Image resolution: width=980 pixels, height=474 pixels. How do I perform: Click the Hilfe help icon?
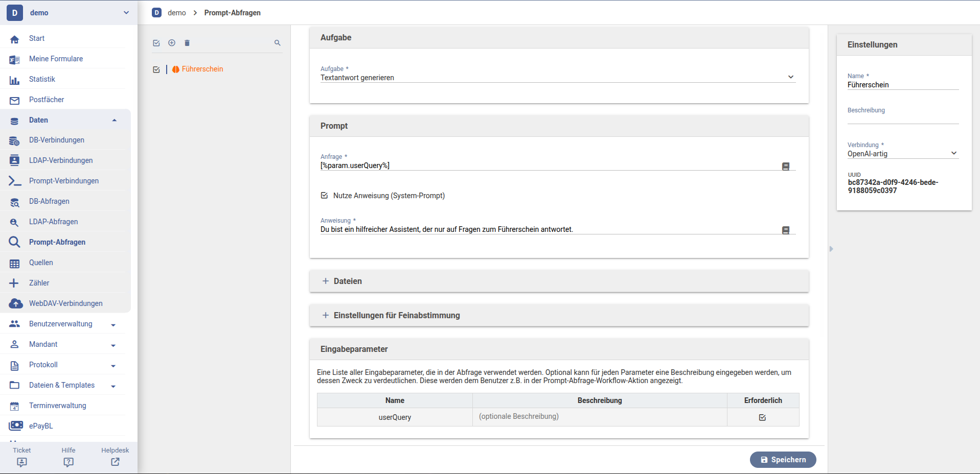tap(69, 462)
